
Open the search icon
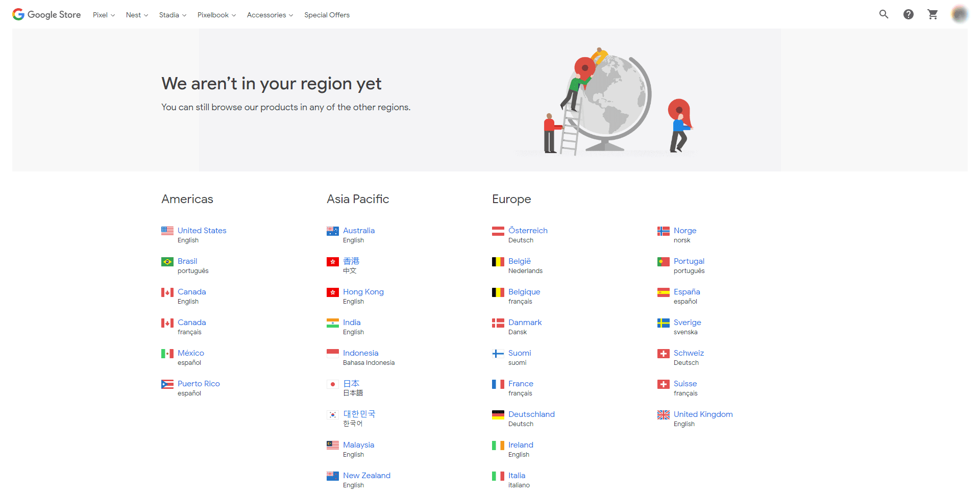[884, 14]
